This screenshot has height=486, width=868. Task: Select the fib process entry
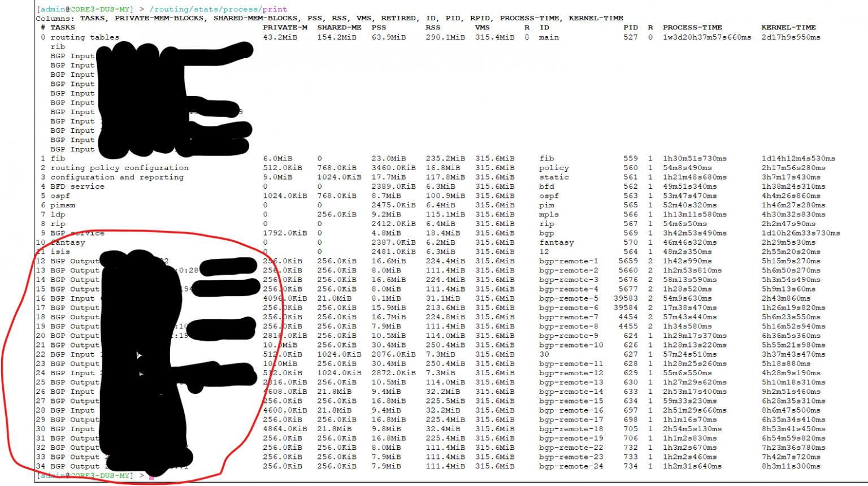click(57, 158)
